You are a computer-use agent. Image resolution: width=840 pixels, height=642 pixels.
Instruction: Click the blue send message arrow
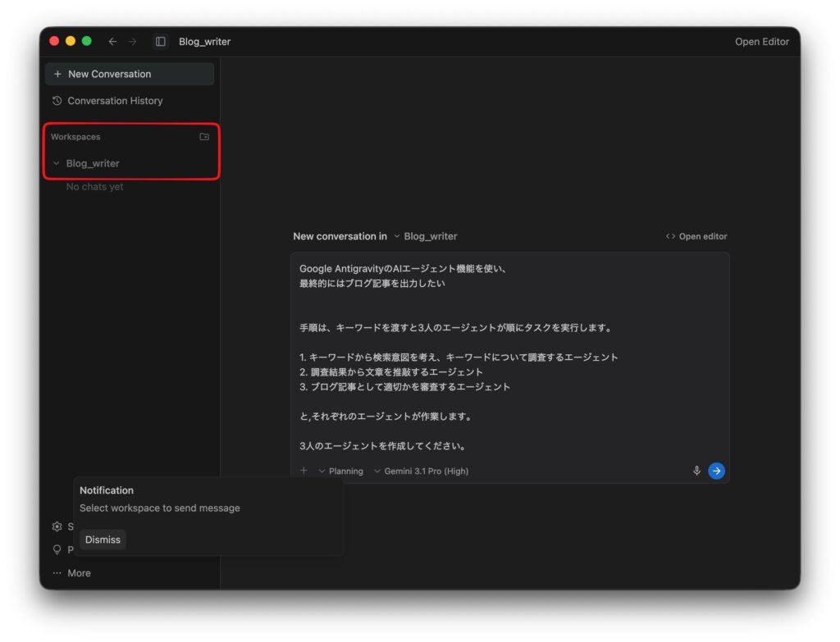pyautogui.click(x=716, y=471)
